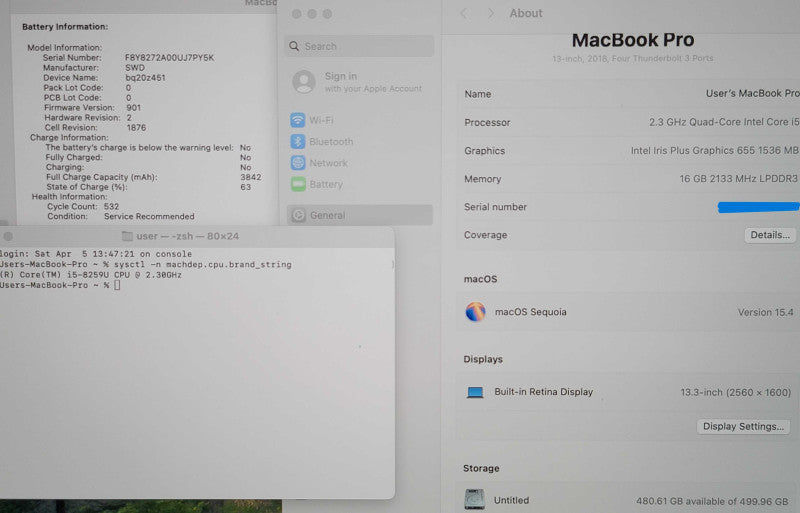Click the Serial number label
The height and width of the screenshot is (513, 800).
pos(495,207)
